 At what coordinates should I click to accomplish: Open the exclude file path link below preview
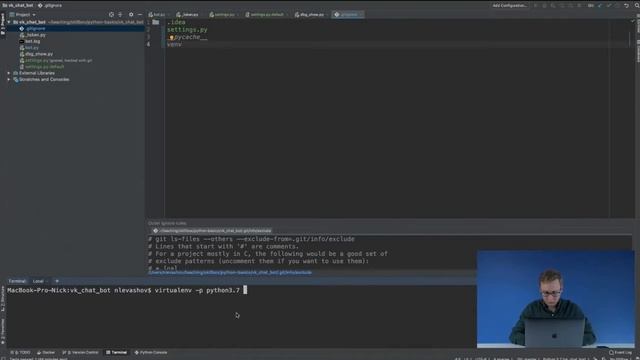click(x=230, y=273)
